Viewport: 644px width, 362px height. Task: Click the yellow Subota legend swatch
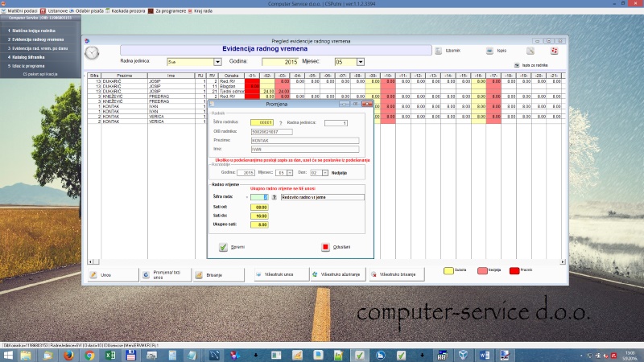point(456,271)
